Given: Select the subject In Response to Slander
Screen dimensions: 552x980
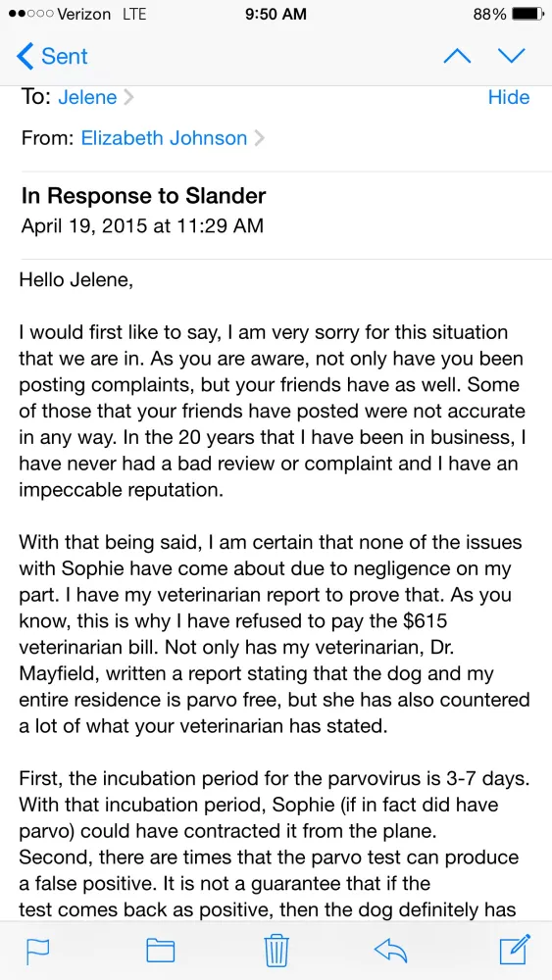Looking at the screenshot, I should [143, 196].
